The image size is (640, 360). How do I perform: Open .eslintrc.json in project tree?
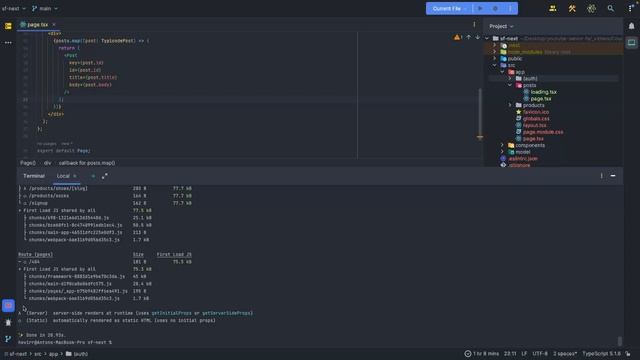pos(523,158)
